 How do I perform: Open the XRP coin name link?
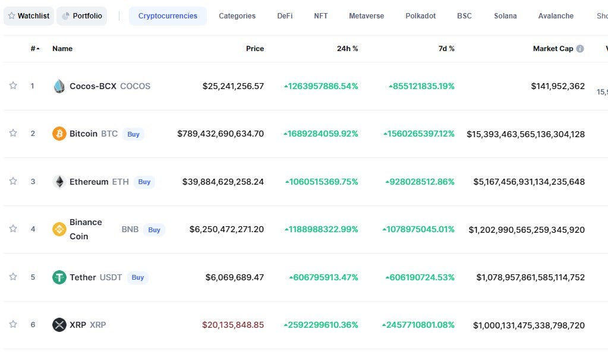pyautogui.click(x=78, y=325)
